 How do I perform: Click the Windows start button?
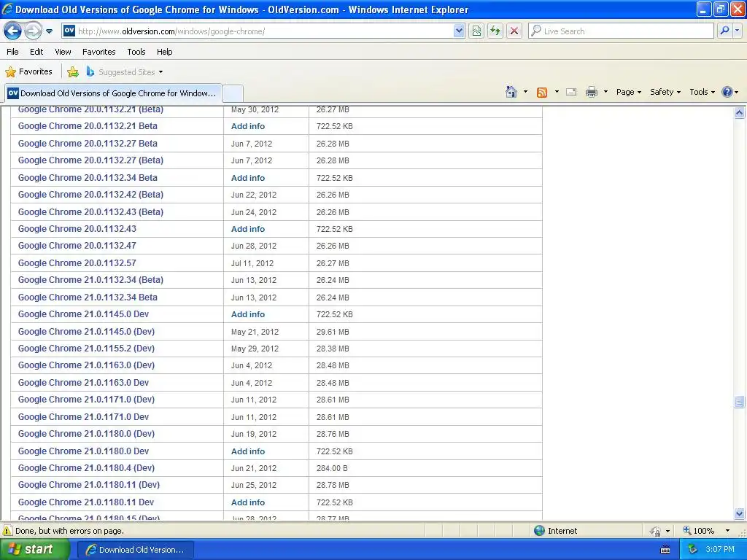point(35,550)
